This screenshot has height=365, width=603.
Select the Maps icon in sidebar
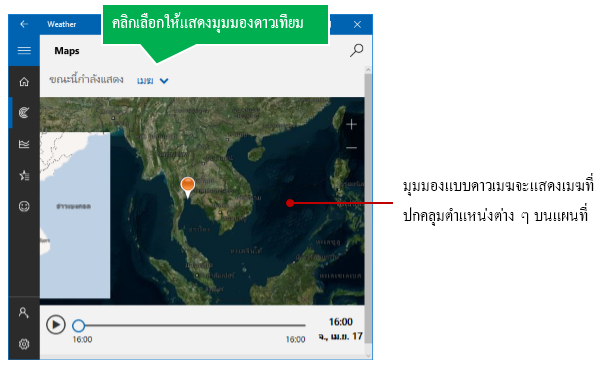tap(24, 113)
